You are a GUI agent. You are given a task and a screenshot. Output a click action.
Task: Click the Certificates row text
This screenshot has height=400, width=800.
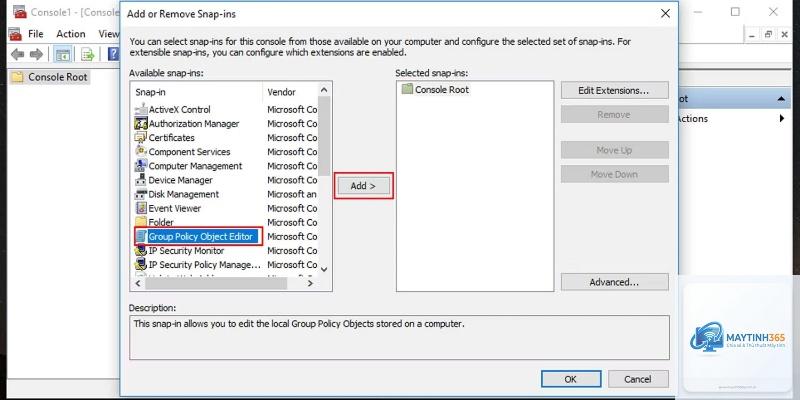tap(171, 138)
